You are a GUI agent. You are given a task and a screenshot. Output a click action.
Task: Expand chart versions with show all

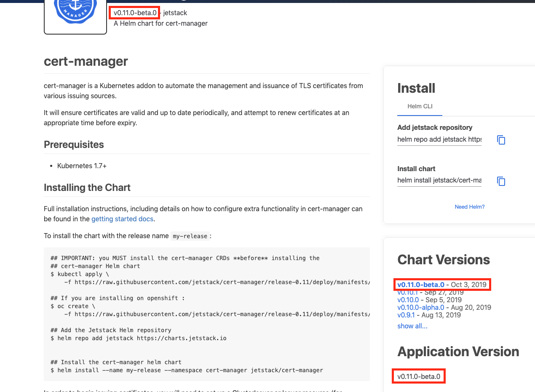pos(412,326)
